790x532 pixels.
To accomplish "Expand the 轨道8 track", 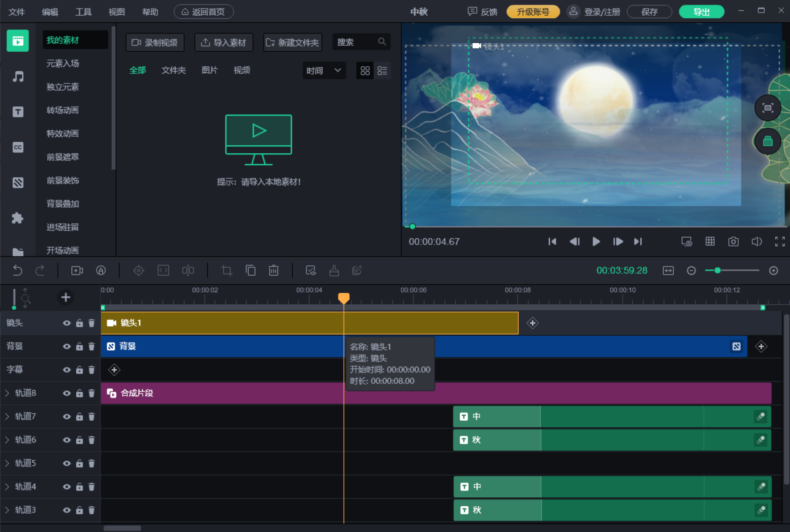I will click(x=7, y=393).
